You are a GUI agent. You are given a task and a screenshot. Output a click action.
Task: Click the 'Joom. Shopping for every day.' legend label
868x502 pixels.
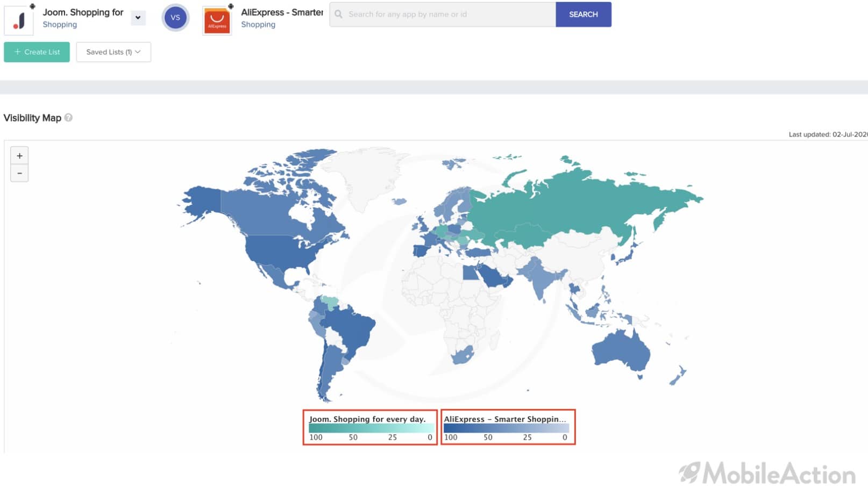pos(367,419)
